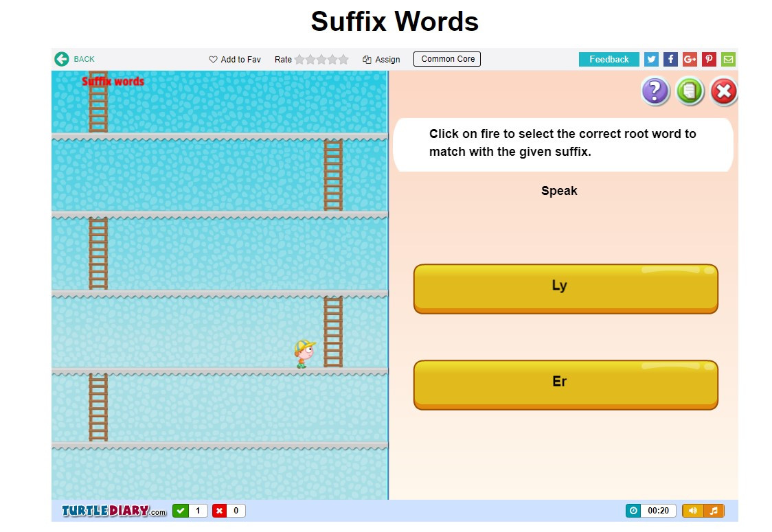Open the green instructions note icon
This screenshot has height=532, width=772.
[689, 91]
